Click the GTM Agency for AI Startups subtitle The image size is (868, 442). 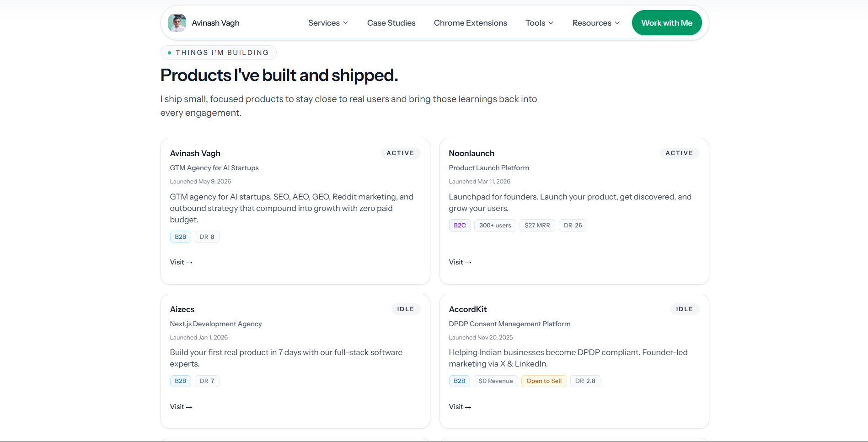tap(214, 168)
